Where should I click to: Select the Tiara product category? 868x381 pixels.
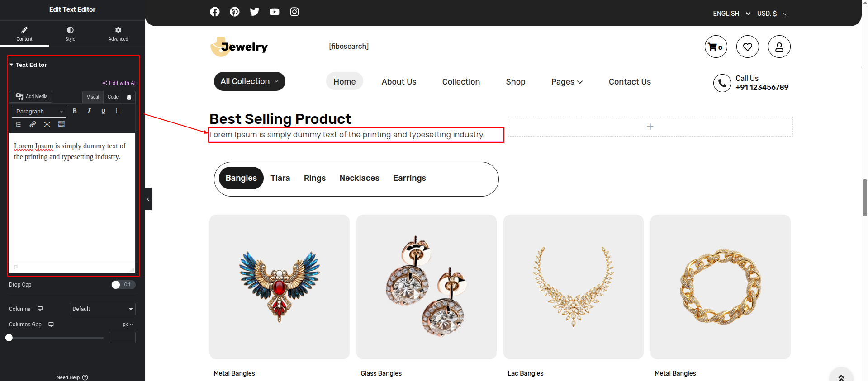(x=280, y=178)
